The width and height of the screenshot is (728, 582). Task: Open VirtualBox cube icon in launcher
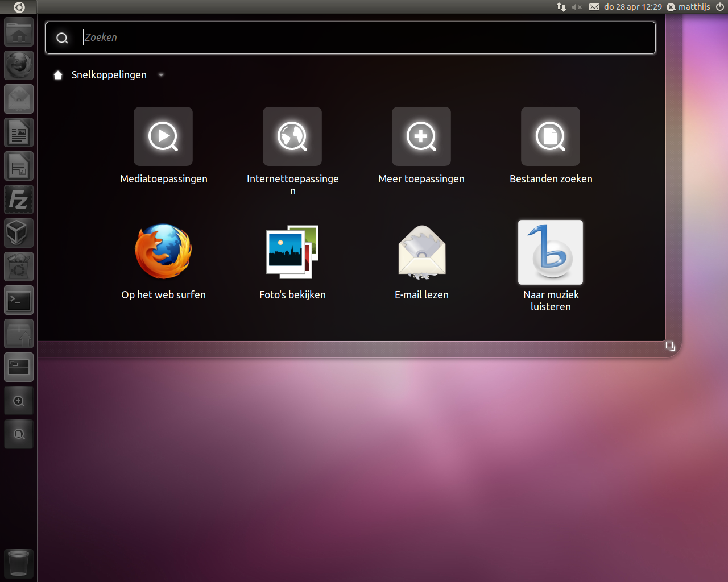point(19,234)
